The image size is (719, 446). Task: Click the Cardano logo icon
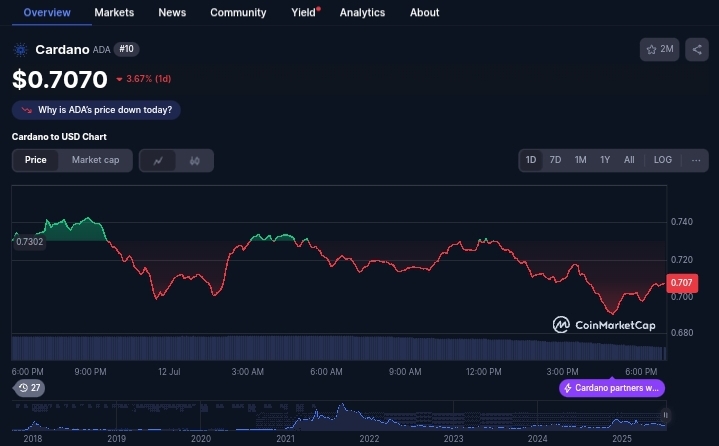20,50
